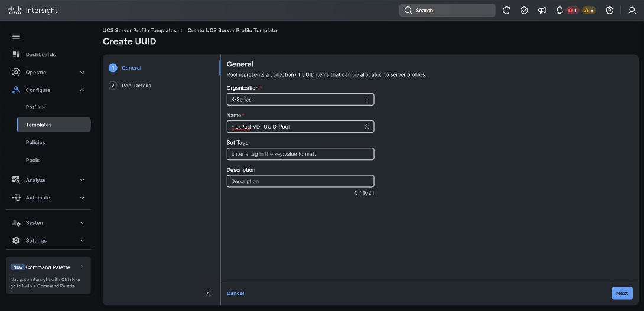Screen dimensions: 644x311
Task: Select Profiles under Configure
Action: pyautogui.click(x=35, y=107)
